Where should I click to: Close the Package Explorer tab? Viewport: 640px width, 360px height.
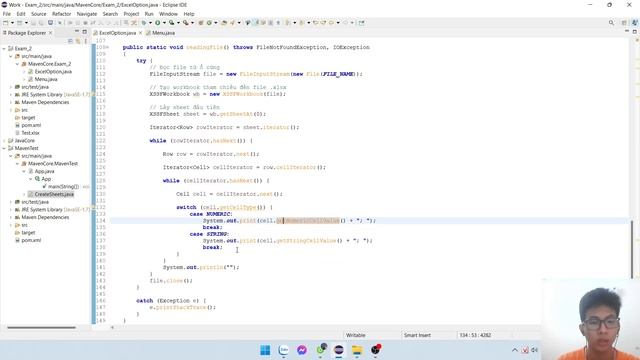(x=51, y=33)
